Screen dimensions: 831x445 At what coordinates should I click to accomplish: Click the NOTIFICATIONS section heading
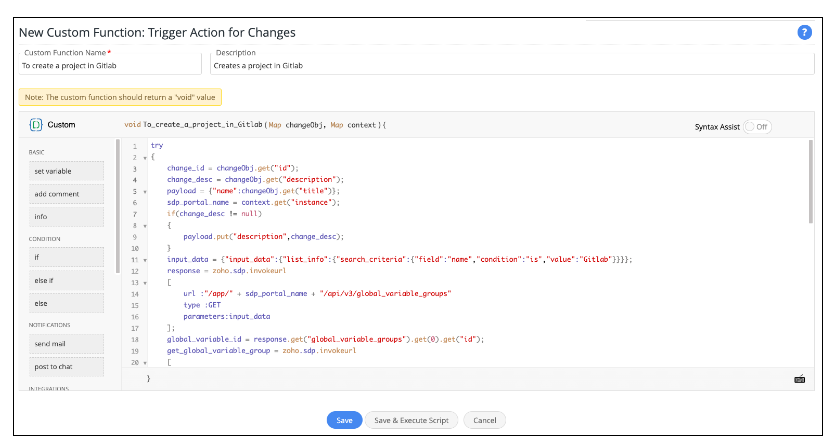[49, 325]
